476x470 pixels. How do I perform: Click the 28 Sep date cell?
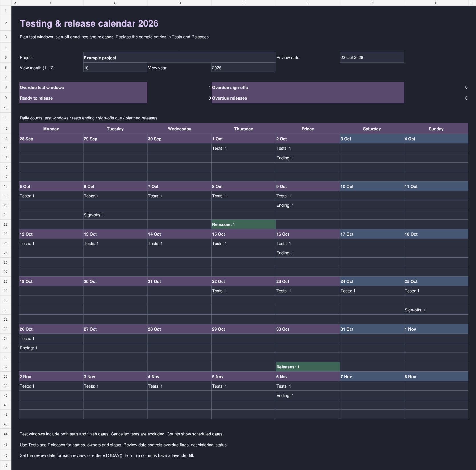[51, 139]
